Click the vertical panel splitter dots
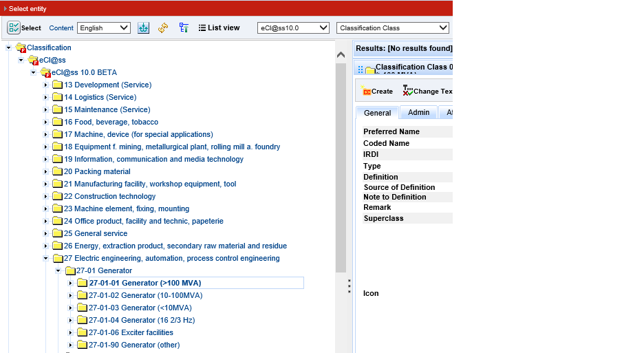644x353 pixels. click(349, 286)
